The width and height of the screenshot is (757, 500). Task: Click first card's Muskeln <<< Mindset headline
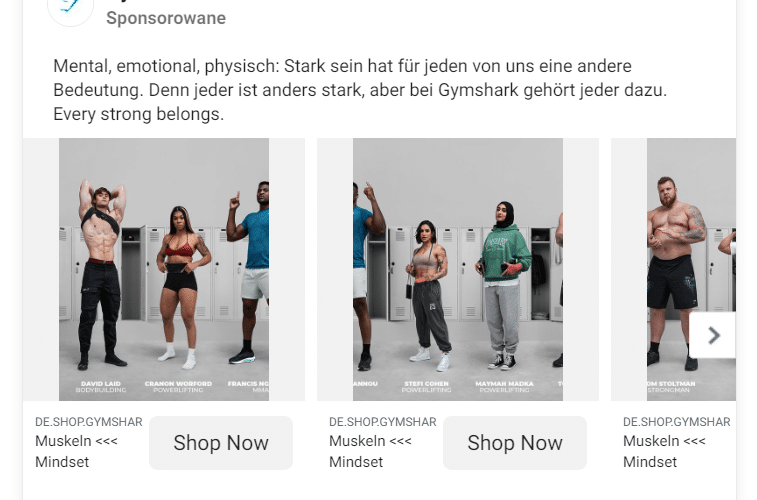coord(76,451)
